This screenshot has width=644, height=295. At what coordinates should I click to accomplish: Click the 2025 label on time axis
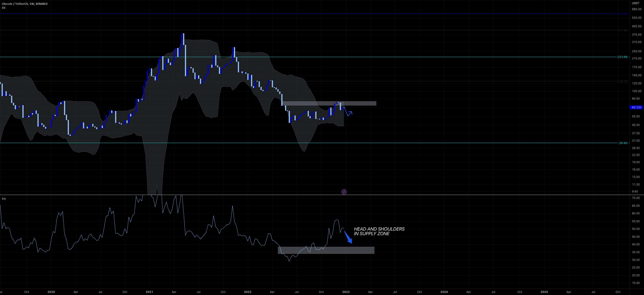544,292
